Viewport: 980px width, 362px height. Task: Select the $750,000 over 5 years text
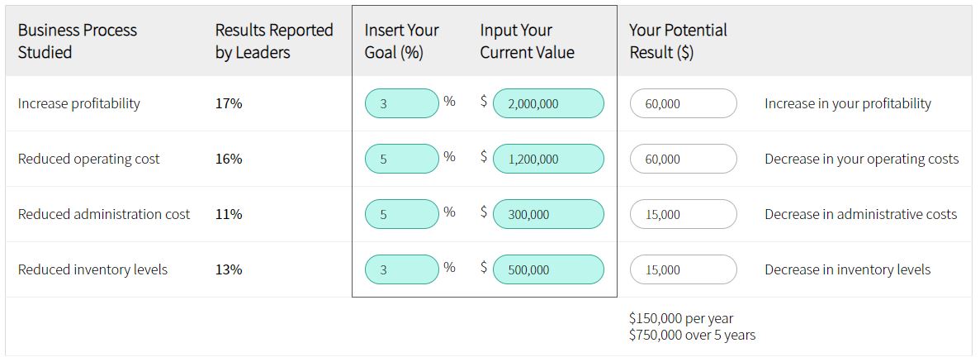693,335
